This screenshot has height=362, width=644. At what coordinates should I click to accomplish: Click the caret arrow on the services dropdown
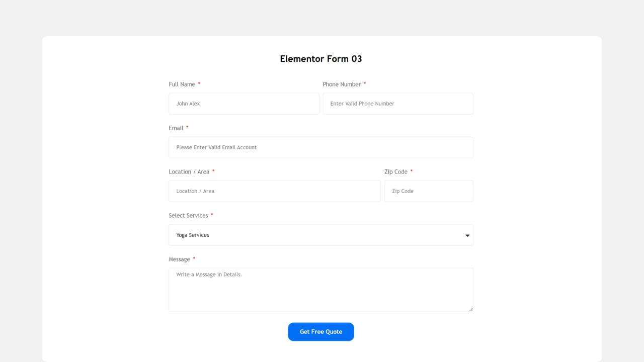tap(467, 235)
